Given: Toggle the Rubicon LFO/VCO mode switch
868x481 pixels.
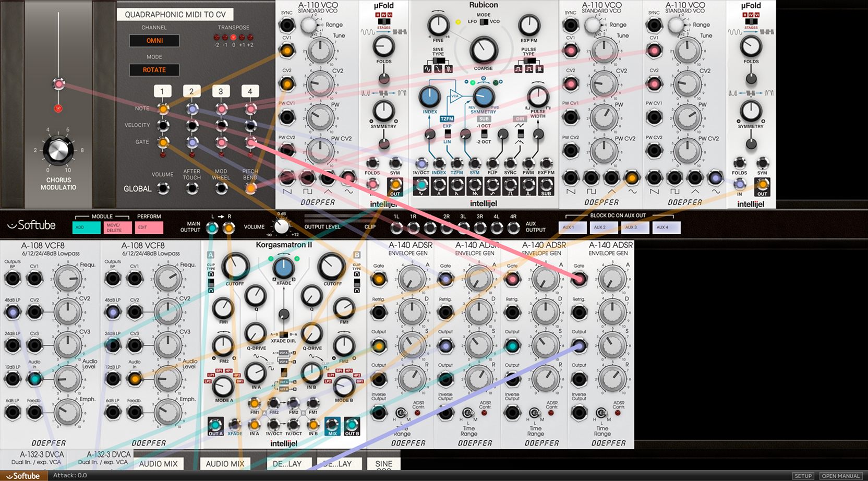Looking at the screenshot, I should coord(484,22).
